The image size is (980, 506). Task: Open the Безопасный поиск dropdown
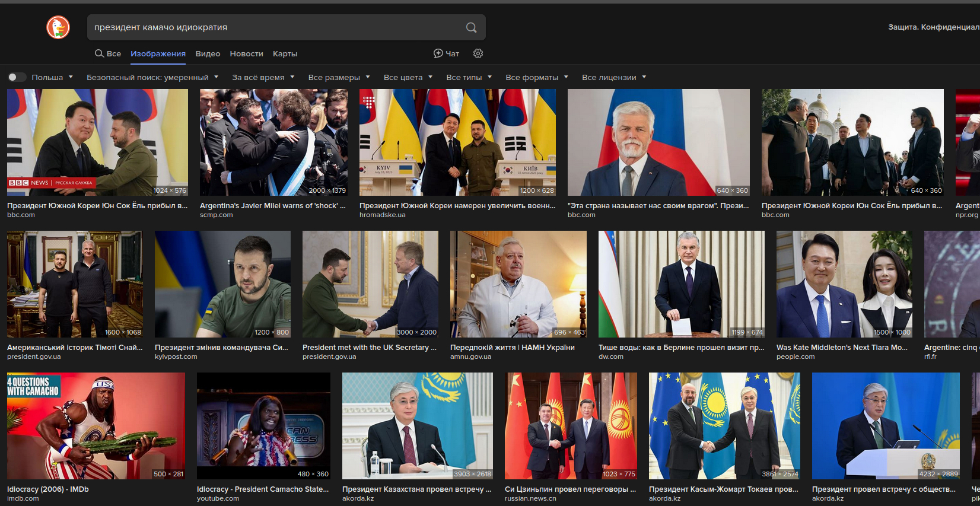pyautogui.click(x=152, y=77)
